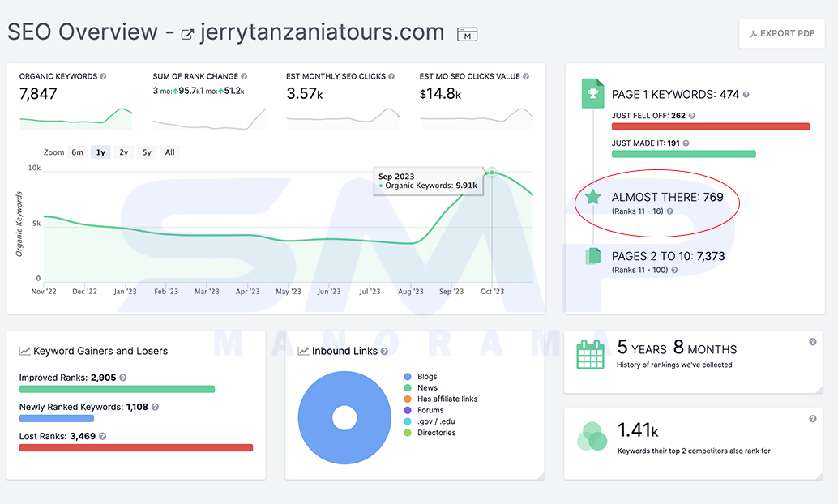838x504 pixels.
Task: Click the M badge icon after domain
Action: pyautogui.click(x=467, y=34)
